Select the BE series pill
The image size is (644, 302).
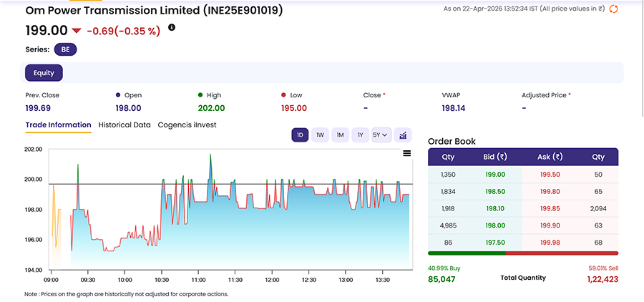[65, 49]
